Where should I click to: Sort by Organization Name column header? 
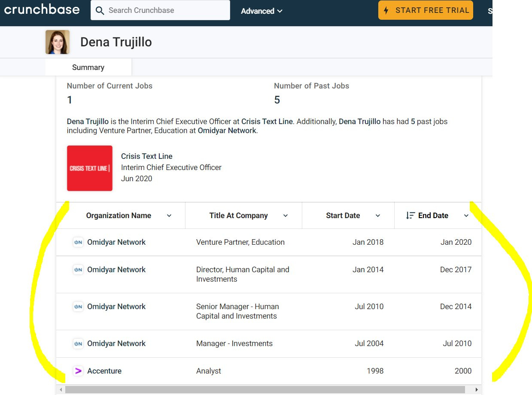coord(119,216)
